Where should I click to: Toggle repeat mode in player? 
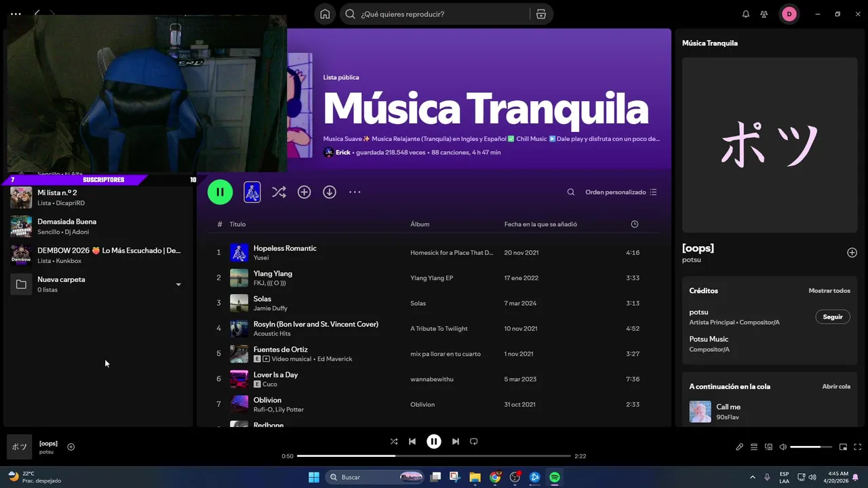(474, 441)
